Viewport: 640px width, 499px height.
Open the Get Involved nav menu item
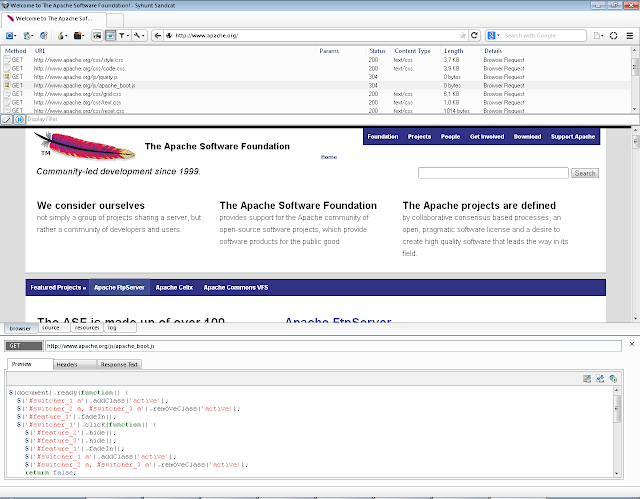tap(487, 137)
